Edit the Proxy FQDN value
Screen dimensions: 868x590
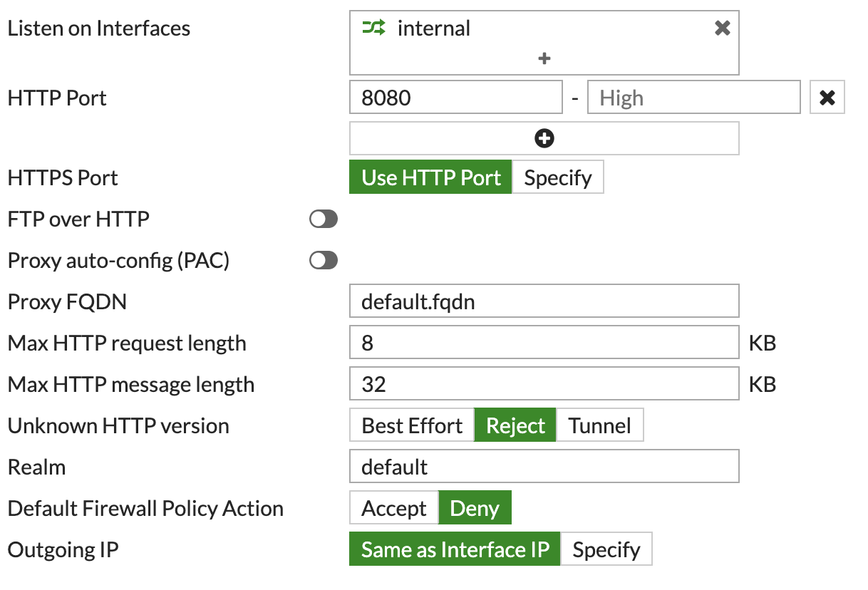click(544, 301)
